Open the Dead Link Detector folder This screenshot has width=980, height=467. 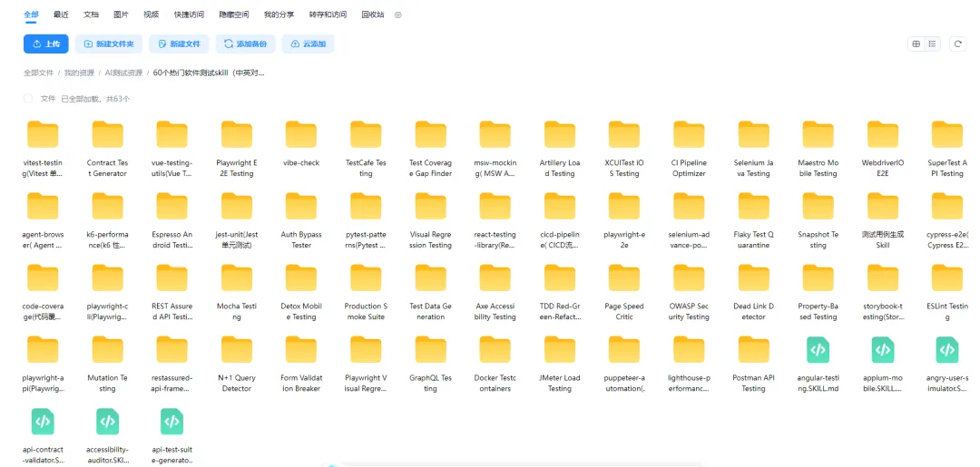pos(754,278)
